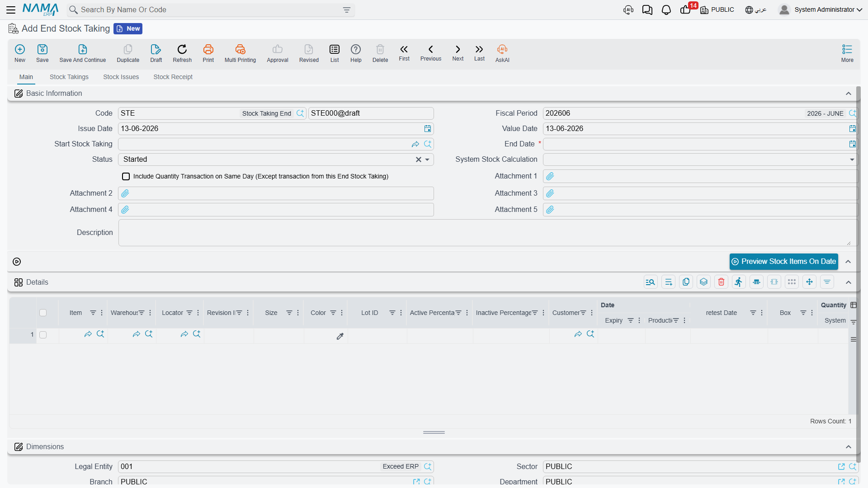This screenshot has width=868, height=488.
Task: Open the hamburger main menu
Action: (11, 9)
